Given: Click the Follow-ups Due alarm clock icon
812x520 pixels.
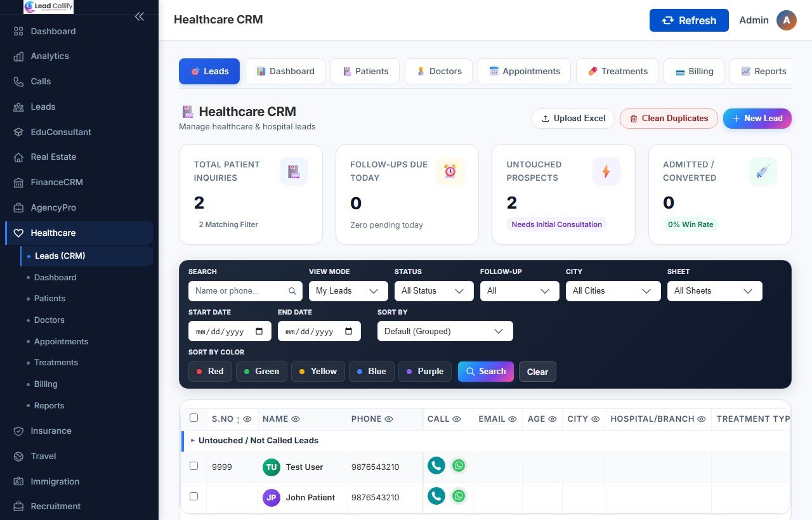Looking at the screenshot, I should pyautogui.click(x=450, y=171).
